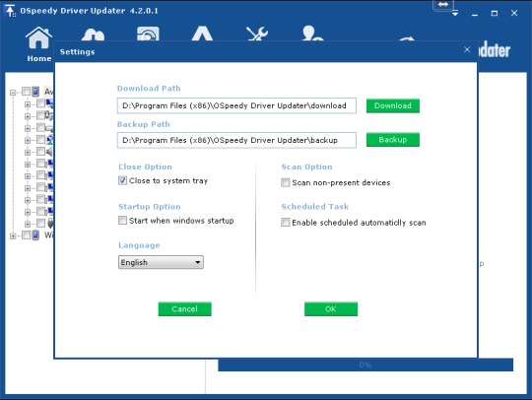Select the phone icon beside the 'W' root
532x400 pixels.
[x=35, y=235]
